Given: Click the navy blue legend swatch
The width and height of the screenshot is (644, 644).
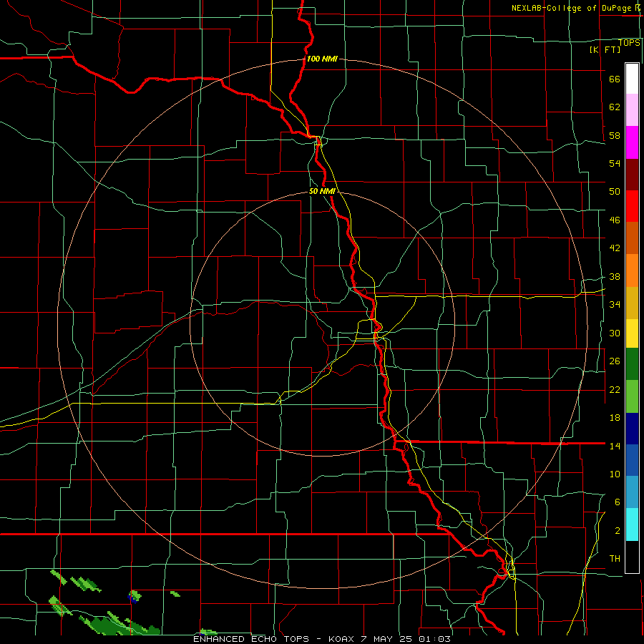Looking at the screenshot, I should click(632, 429).
